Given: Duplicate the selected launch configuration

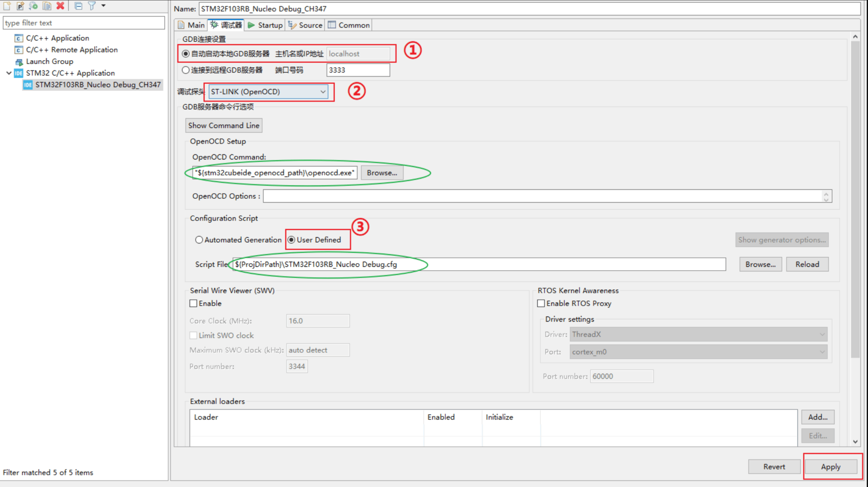Looking at the screenshot, I should pyautogui.click(x=47, y=5).
